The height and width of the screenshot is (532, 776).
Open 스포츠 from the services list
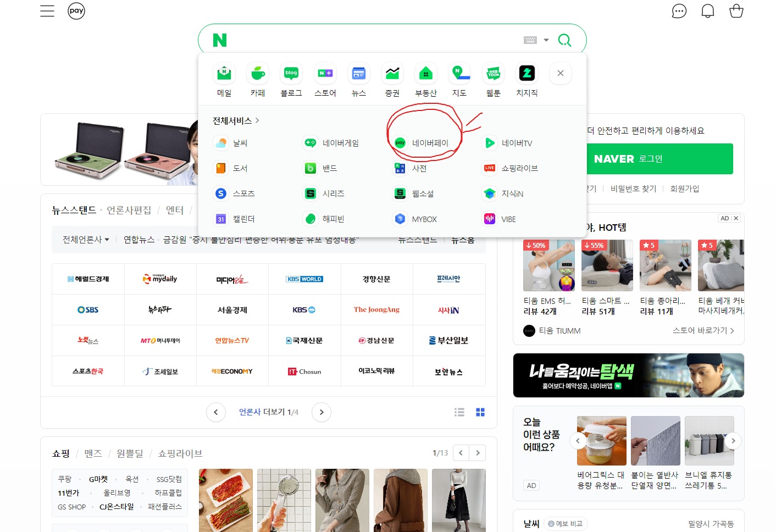click(234, 193)
